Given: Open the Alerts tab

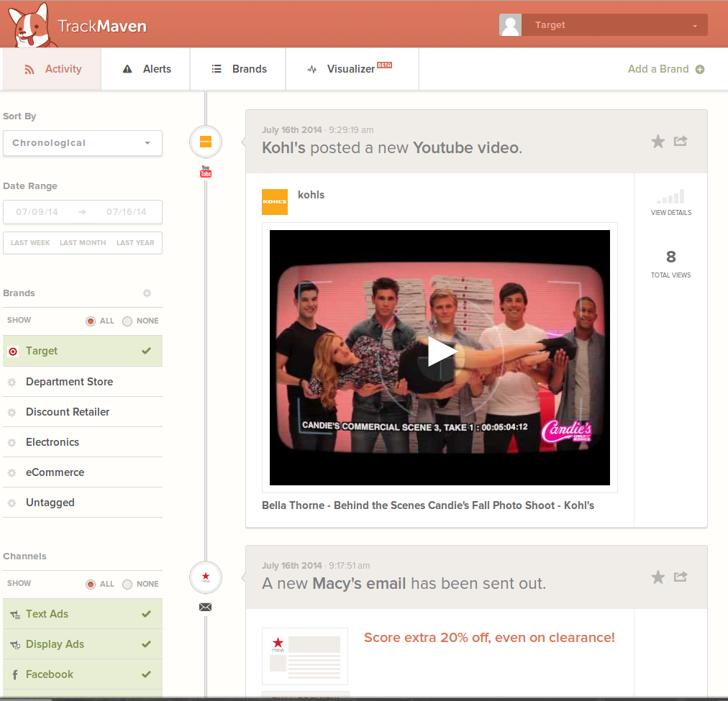Looking at the screenshot, I should pos(146,69).
